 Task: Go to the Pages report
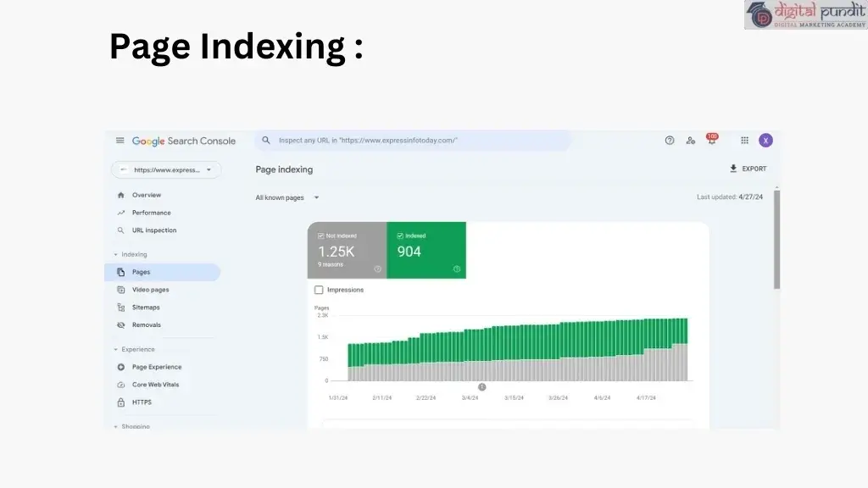162,272
